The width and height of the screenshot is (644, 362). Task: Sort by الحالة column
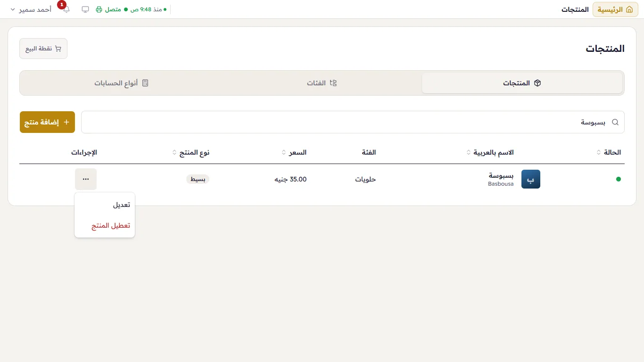click(x=609, y=152)
